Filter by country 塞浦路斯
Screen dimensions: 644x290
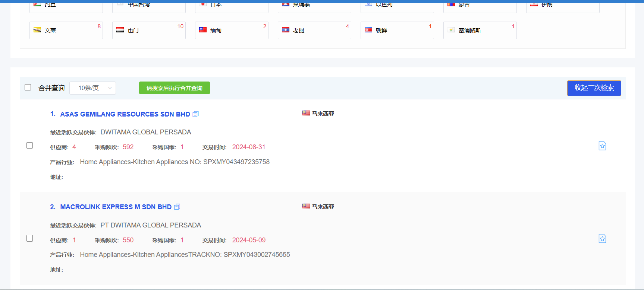coord(480,30)
